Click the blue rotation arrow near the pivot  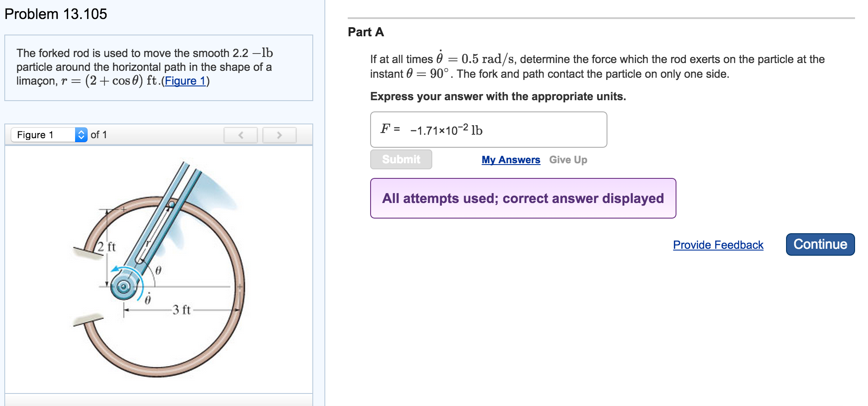119,270
